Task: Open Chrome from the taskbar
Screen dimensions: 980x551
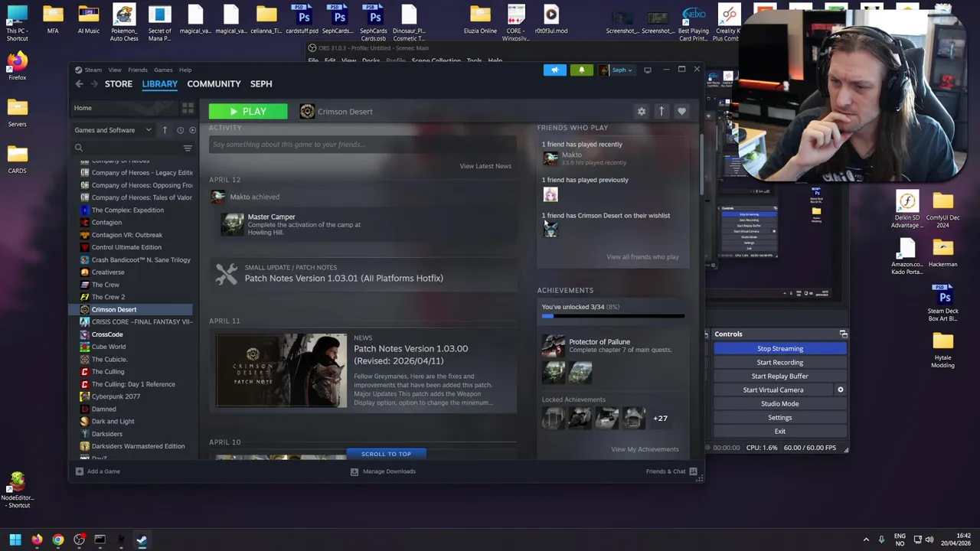Action: [57, 540]
